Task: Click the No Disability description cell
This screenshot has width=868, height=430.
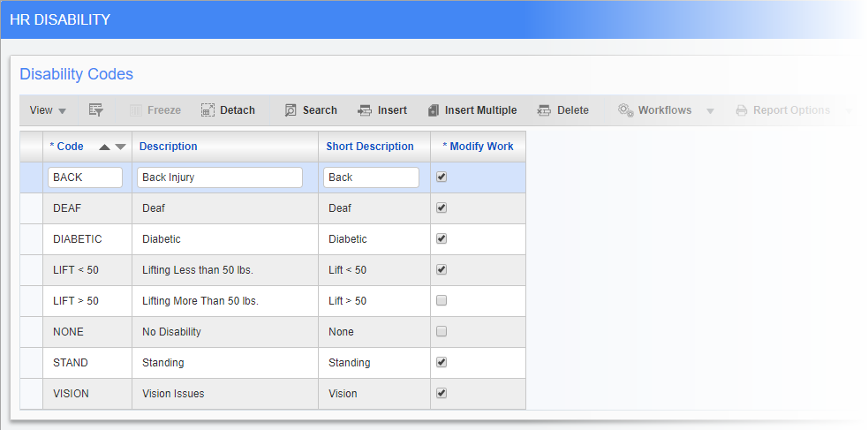Action: [x=225, y=332]
